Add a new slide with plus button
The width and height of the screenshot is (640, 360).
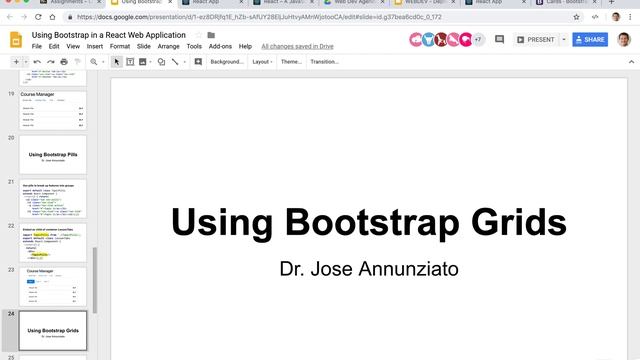(x=16, y=62)
